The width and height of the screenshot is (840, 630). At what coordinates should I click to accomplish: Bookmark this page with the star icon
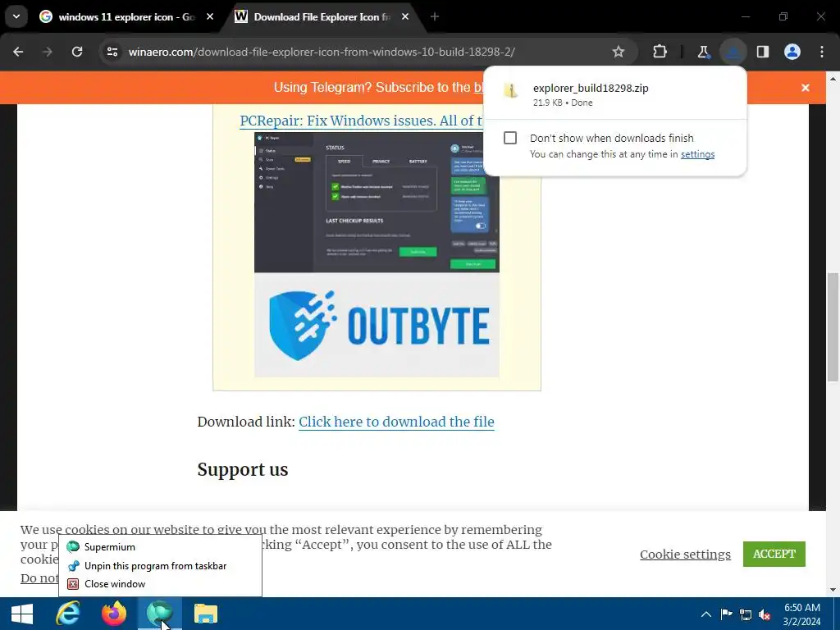[619, 52]
